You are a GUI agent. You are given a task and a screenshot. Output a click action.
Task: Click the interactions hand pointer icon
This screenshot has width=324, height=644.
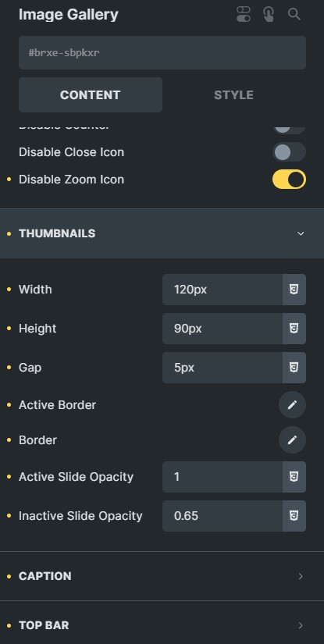(269, 14)
